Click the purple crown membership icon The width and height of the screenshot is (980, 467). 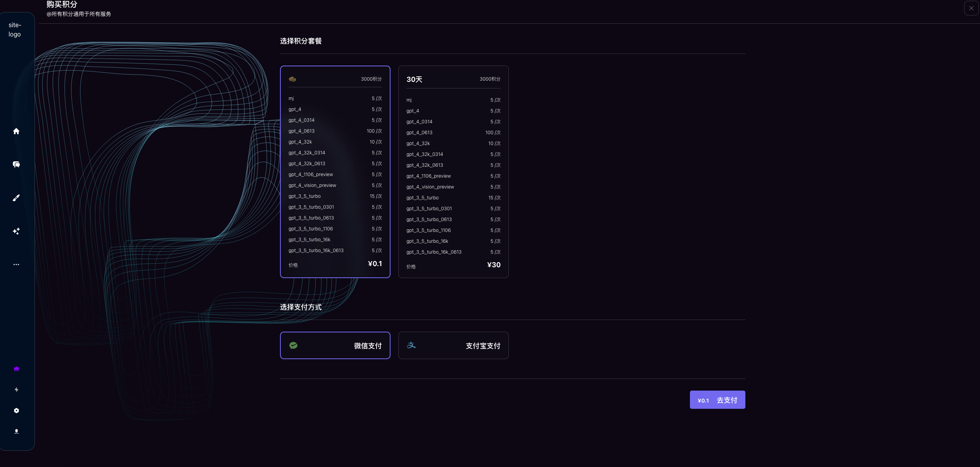pos(16,368)
